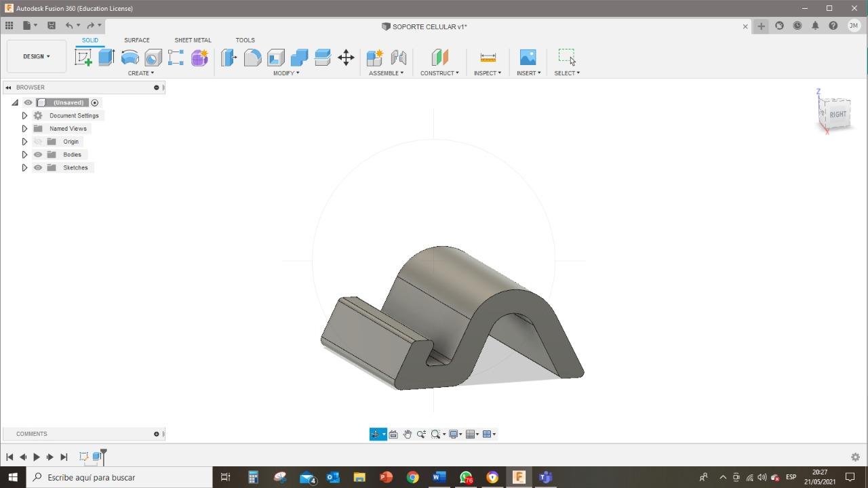Click the RIGHT face of the ViewCube
This screenshot has width=868, height=488.
(838, 115)
